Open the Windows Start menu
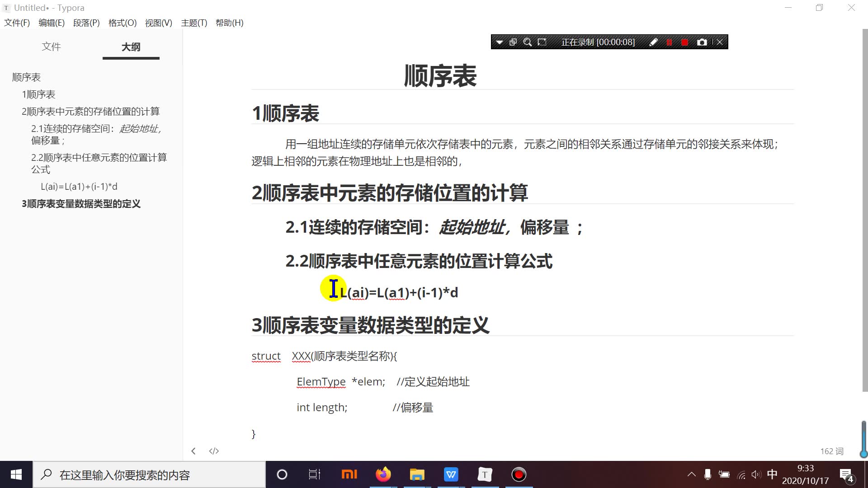Viewport: 868px width, 488px height. (x=16, y=474)
